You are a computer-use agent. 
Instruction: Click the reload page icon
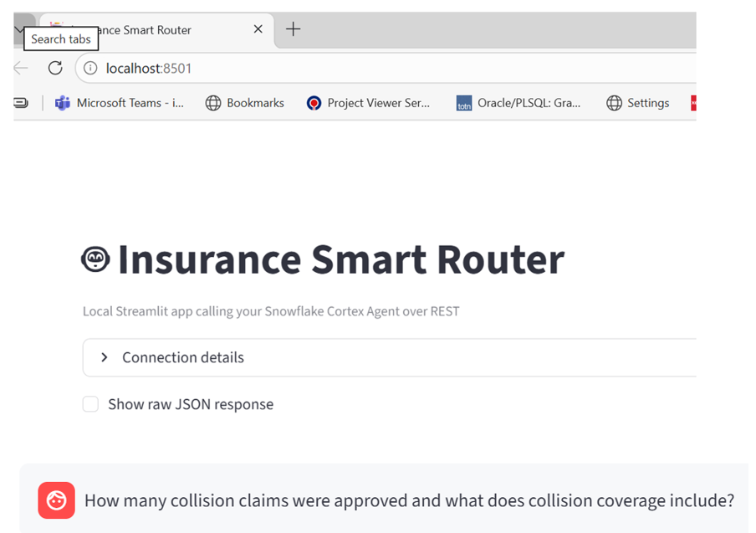[x=55, y=68]
